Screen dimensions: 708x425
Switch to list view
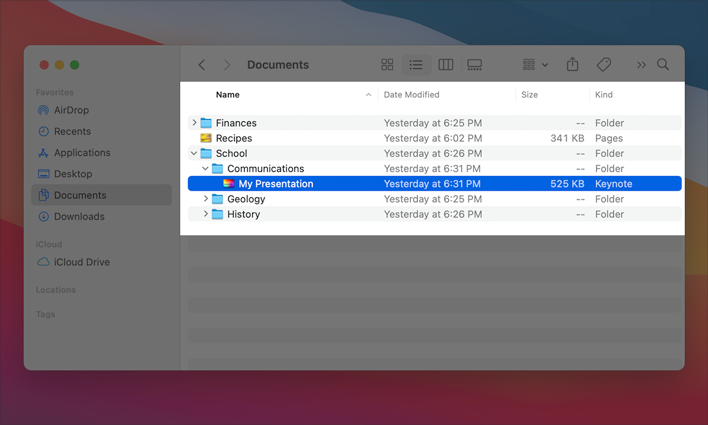(x=416, y=65)
